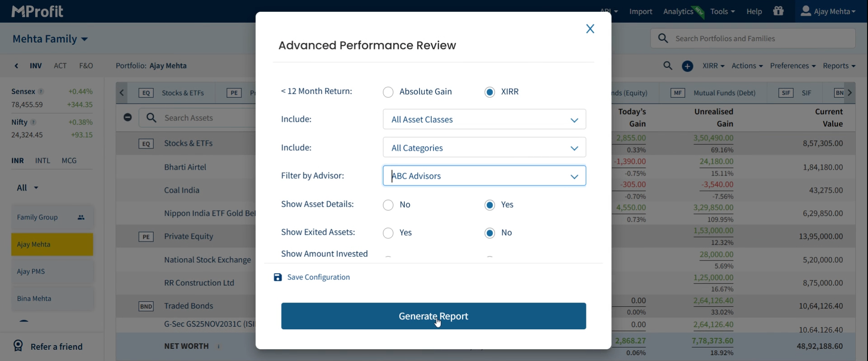Open the Analytics menu item
Viewport: 868px width, 361px height.
tap(679, 11)
